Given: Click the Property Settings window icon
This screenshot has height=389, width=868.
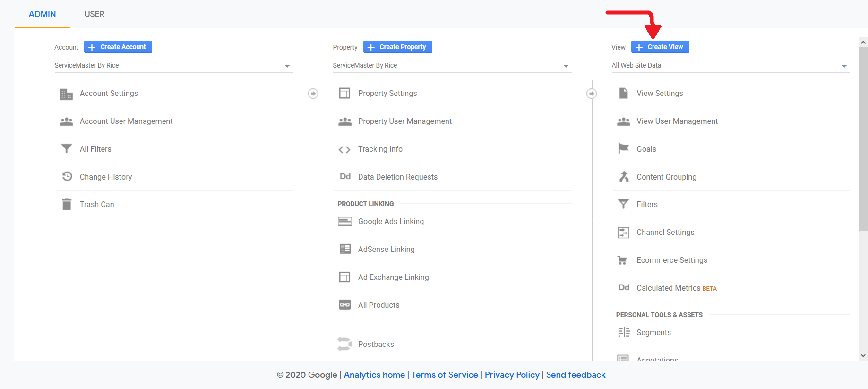Looking at the screenshot, I should [x=345, y=93].
